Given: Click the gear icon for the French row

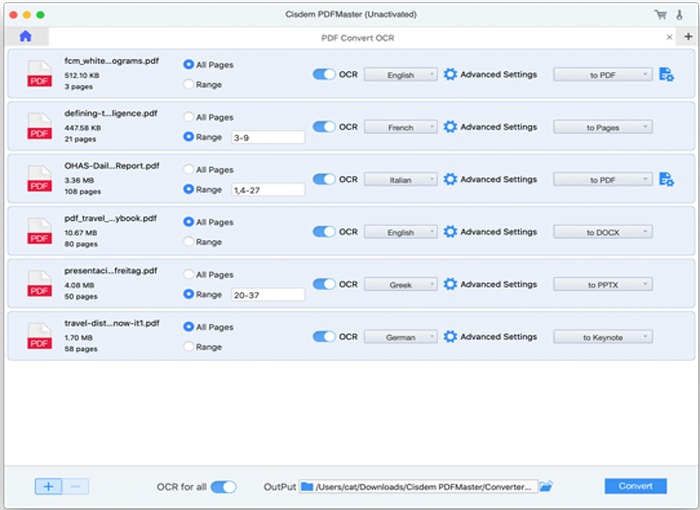Looking at the screenshot, I should click(x=450, y=127).
